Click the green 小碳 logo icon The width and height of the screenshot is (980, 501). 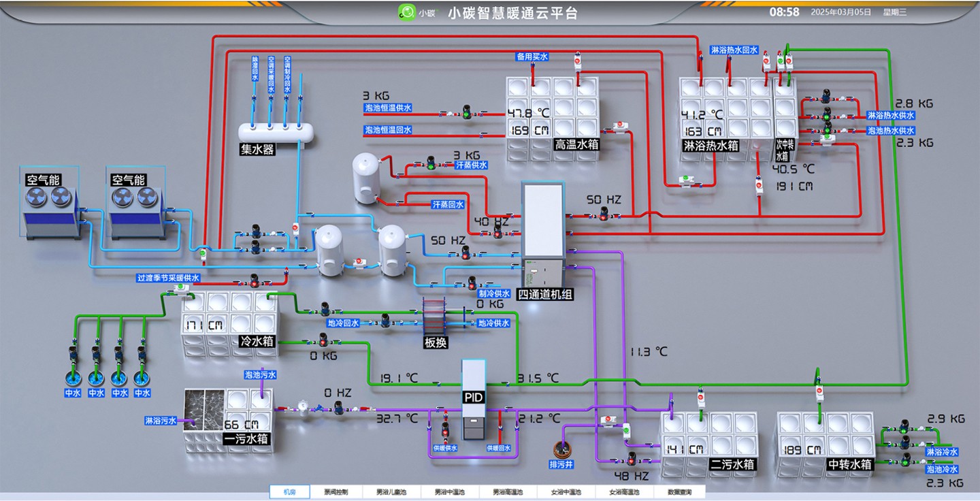(406, 12)
